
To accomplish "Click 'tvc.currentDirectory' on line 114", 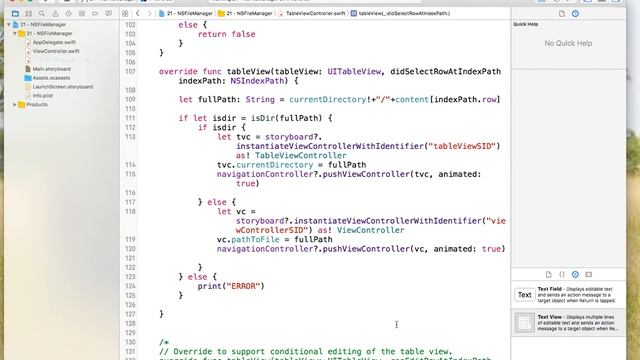I will pyautogui.click(x=265, y=165).
